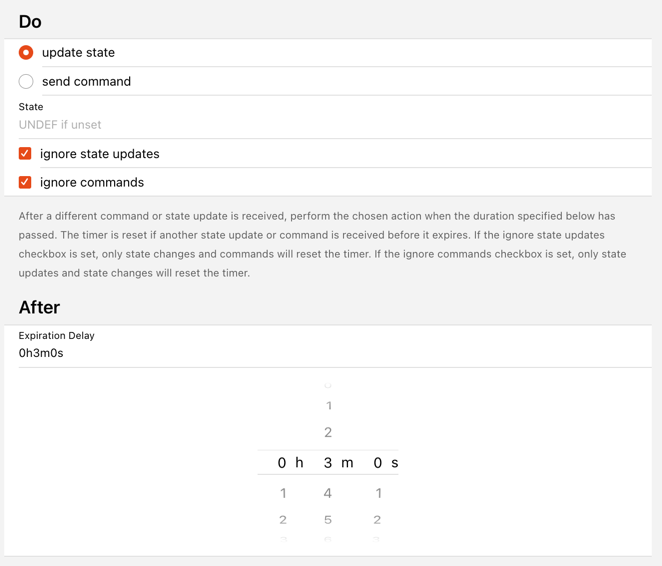The width and height of the screenshot is (662, 566).
Task: Pick 1 in the hours wheel
Action: (283, 493)
